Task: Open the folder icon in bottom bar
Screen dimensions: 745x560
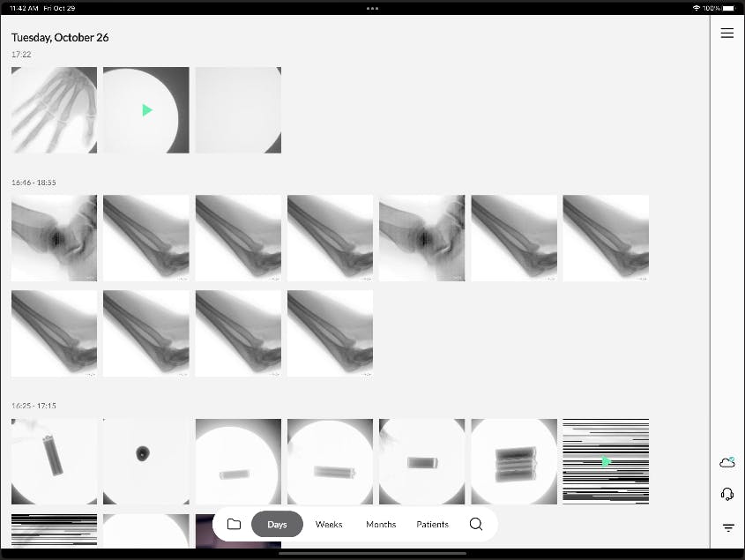Action: (234, 524)
